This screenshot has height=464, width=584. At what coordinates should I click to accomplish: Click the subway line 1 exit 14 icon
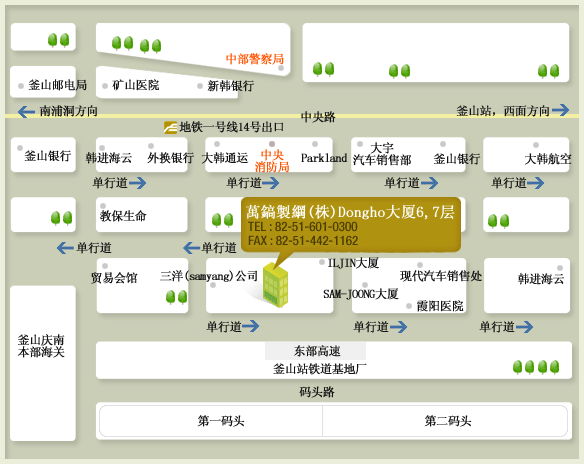(x=170, y=127)
